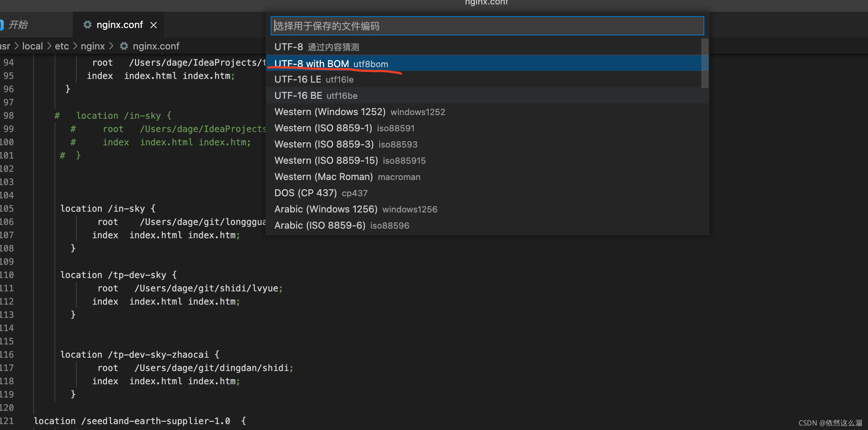868x430 pixels.
Task: Select UTF-8 with BOM encoding
Action: click(331, 63)
